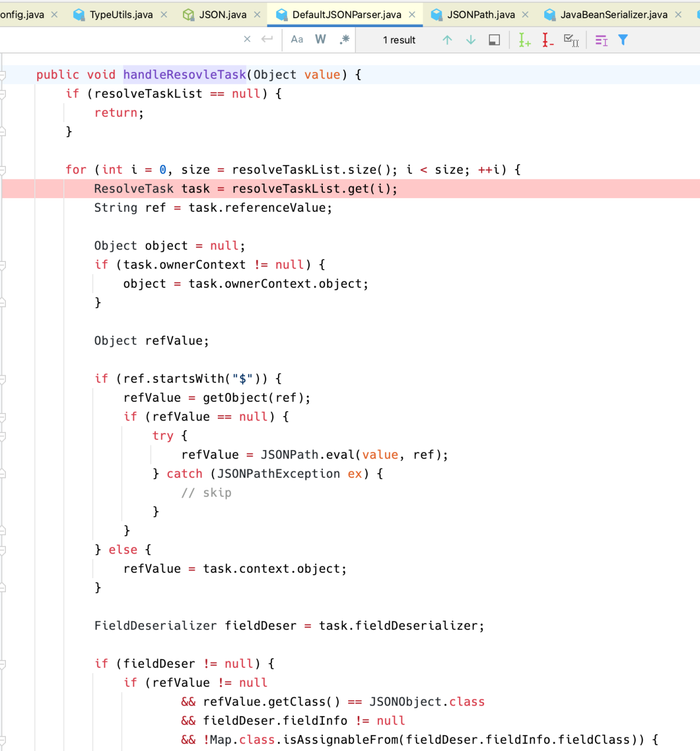Collapse the for loop fold marker
The width and height of the screenshot is (700, 751).
(3, 170)
